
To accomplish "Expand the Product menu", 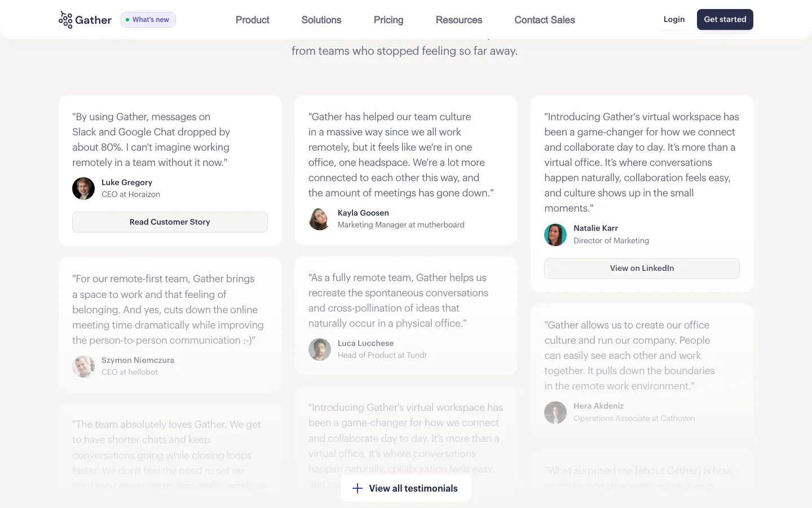I will 252,20.
